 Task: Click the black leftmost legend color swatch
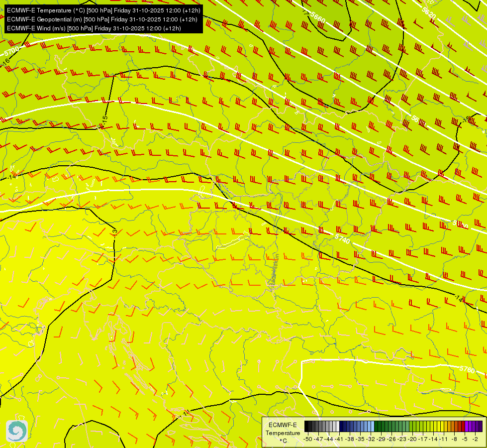pyautogui.click(x=306, y=426)
